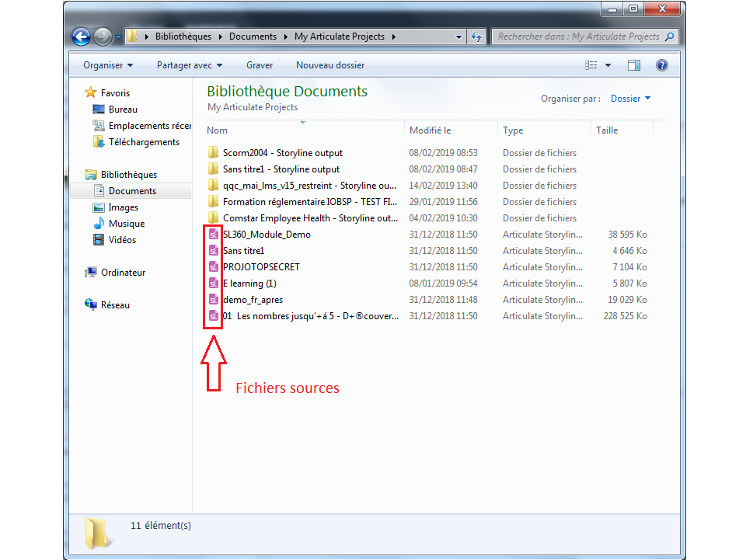Click the Back navigation arrow
Image resolution: width=746 pixels, height=560 pixels.
click(x=81, y=37)
